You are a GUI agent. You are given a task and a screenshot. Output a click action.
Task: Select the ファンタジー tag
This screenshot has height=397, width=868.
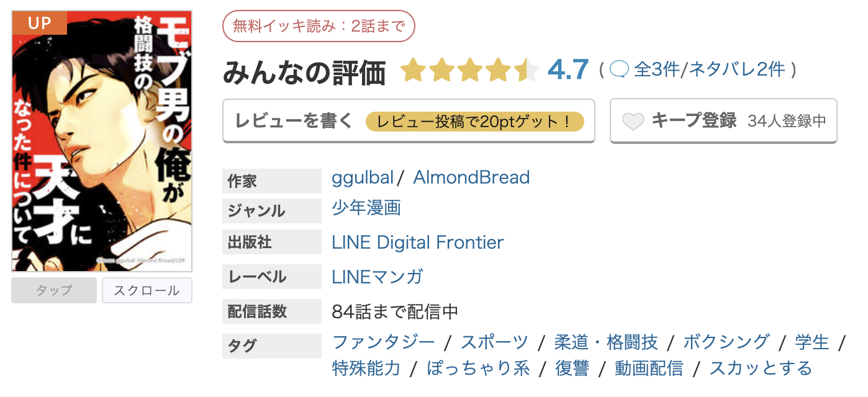[384, 342]
